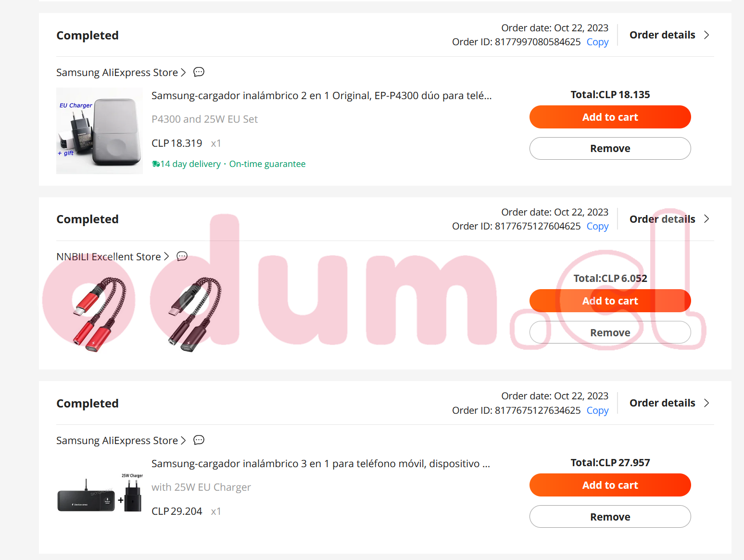The width and height of the screenshot is (744, 560).
Task: Add the EP-P4300 wireless charger to cart
Action: [x=610, y=117]
